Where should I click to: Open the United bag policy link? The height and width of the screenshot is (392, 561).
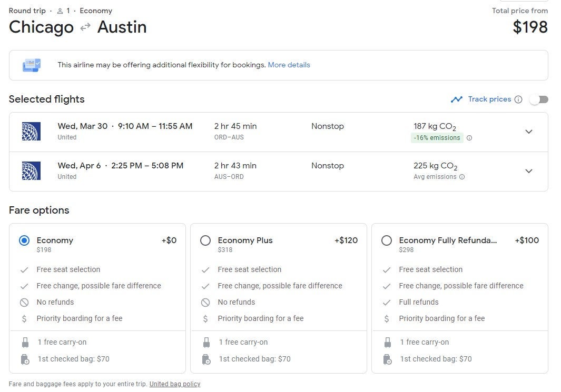coord(175,384)
